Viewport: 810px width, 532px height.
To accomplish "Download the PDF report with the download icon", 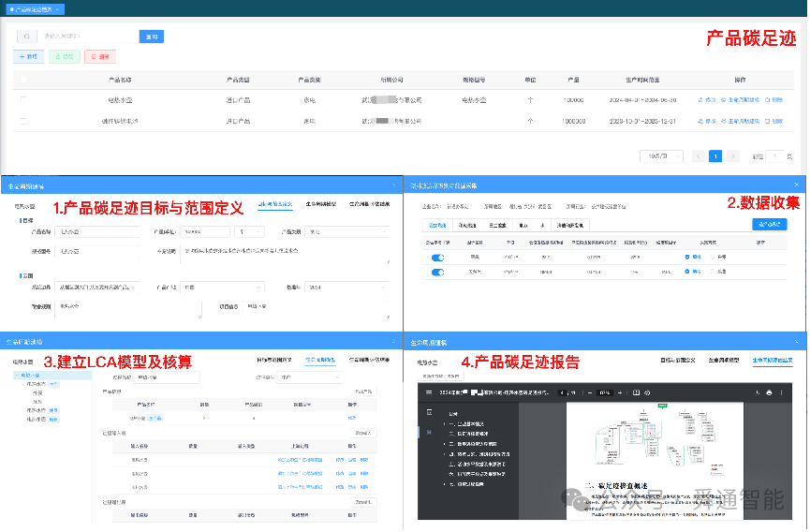I will pos(758,393).
